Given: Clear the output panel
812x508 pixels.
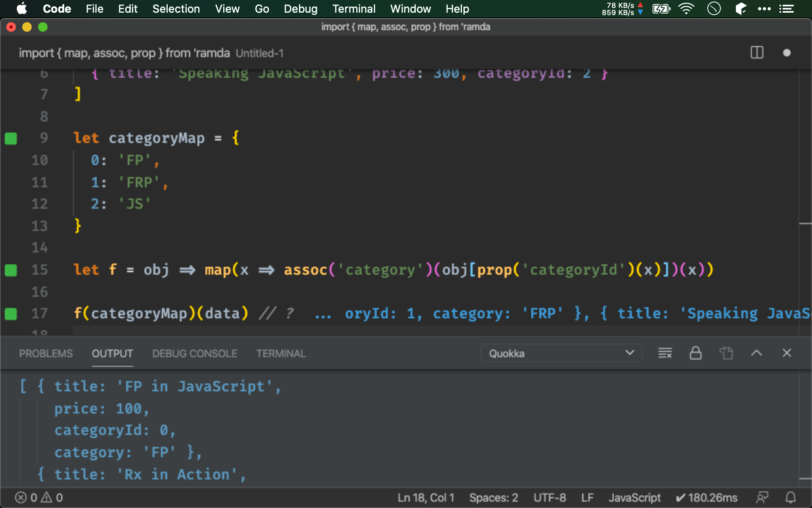Looking at the screenshot, I should point(665,353).
